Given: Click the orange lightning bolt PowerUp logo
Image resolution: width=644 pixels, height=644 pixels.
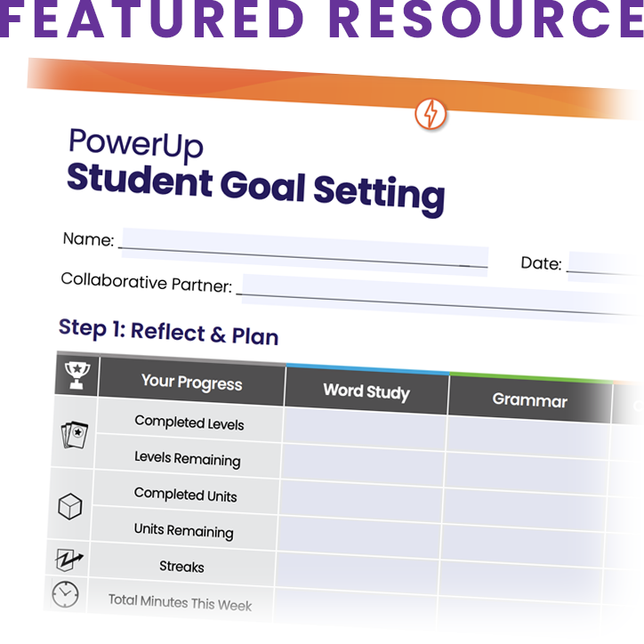Looking at the screenshot, I should tap(430, 114).
